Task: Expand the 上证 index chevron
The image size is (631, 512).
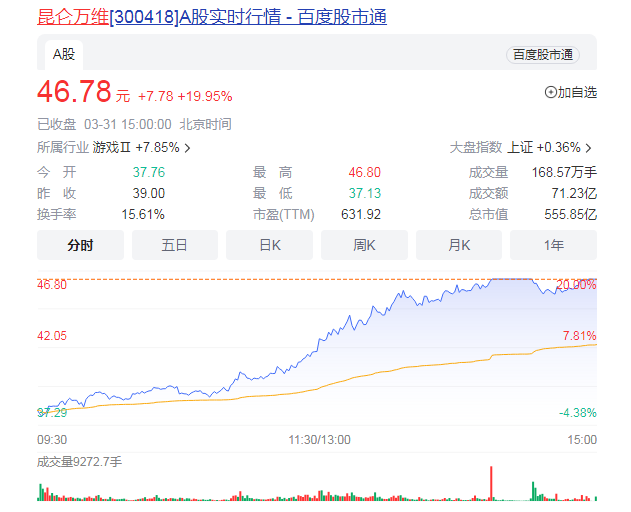Action: [589, 147]
